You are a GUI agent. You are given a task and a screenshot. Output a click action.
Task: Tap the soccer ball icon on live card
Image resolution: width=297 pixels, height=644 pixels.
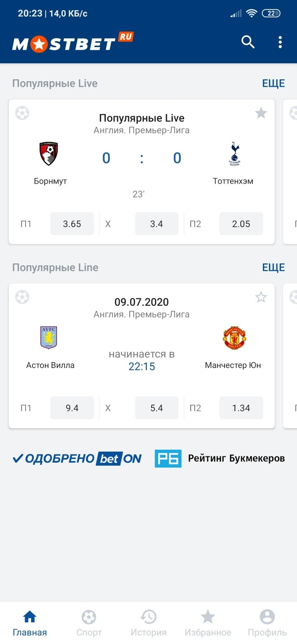(x=23, y=113)
